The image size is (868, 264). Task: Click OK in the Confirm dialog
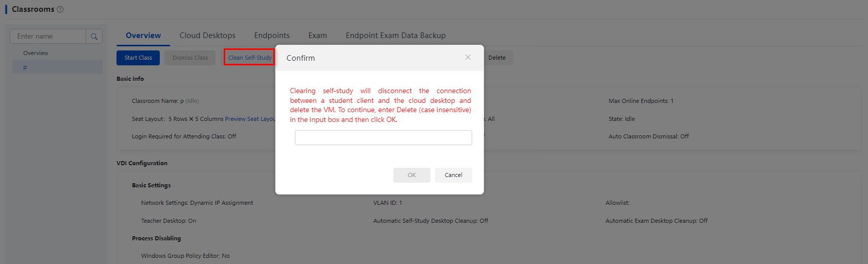(412, 175)
